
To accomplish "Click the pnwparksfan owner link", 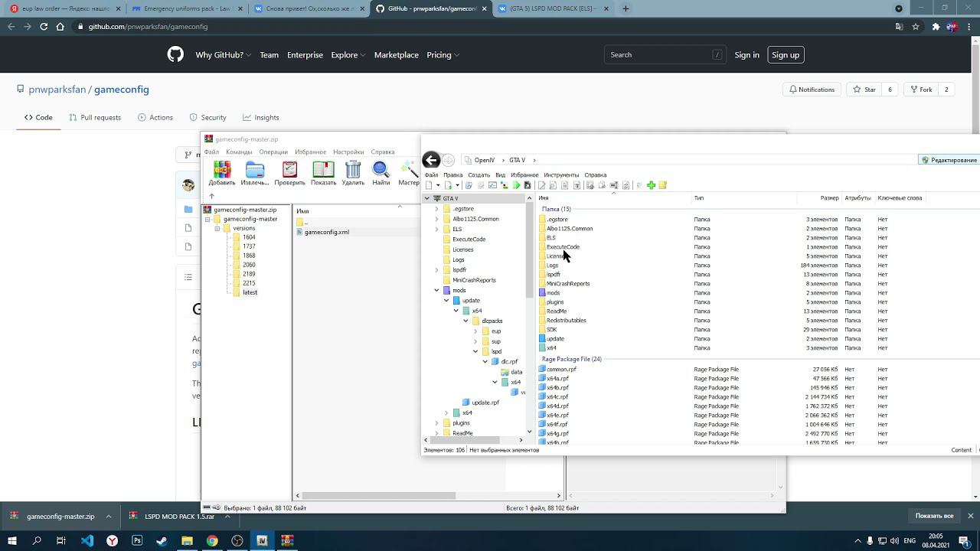I will (57, 90).
